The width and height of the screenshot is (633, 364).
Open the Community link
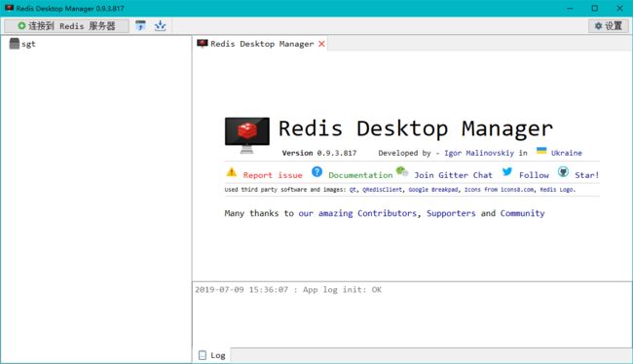point(522,213)
